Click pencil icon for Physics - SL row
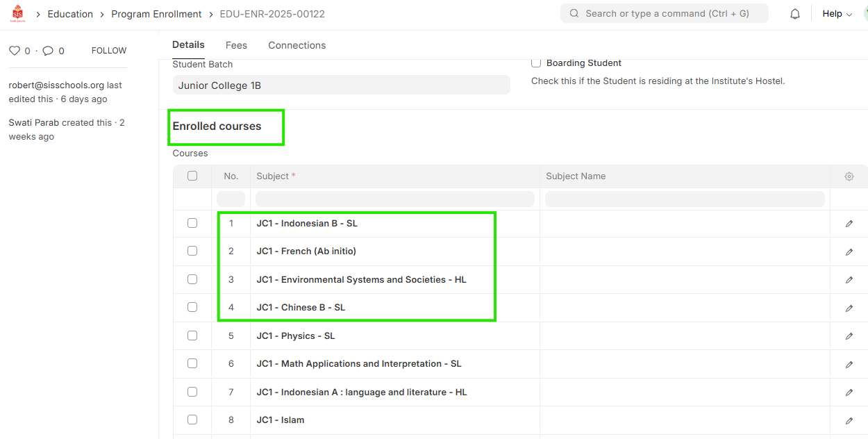The image size is (868, 439). 849,336
